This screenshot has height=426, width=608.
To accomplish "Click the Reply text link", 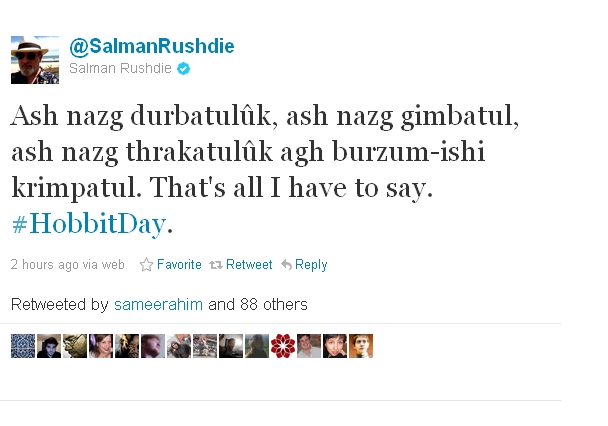I will (x=311, y=265).
